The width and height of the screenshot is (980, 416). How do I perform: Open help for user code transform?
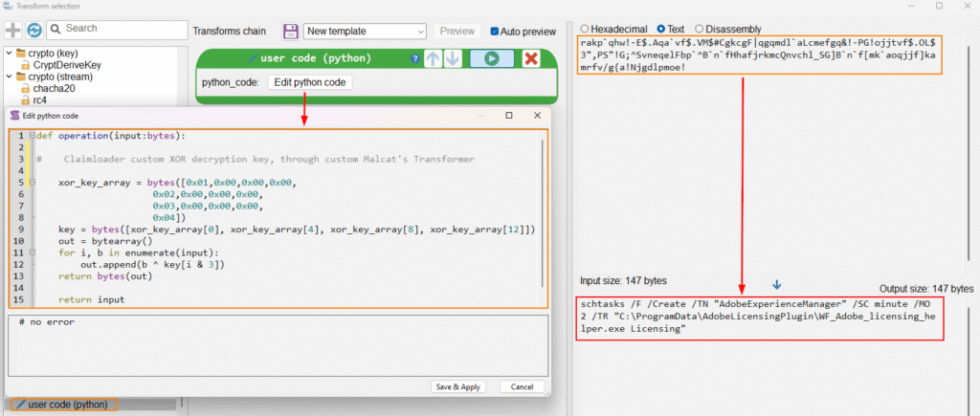(x=414, y=59)
